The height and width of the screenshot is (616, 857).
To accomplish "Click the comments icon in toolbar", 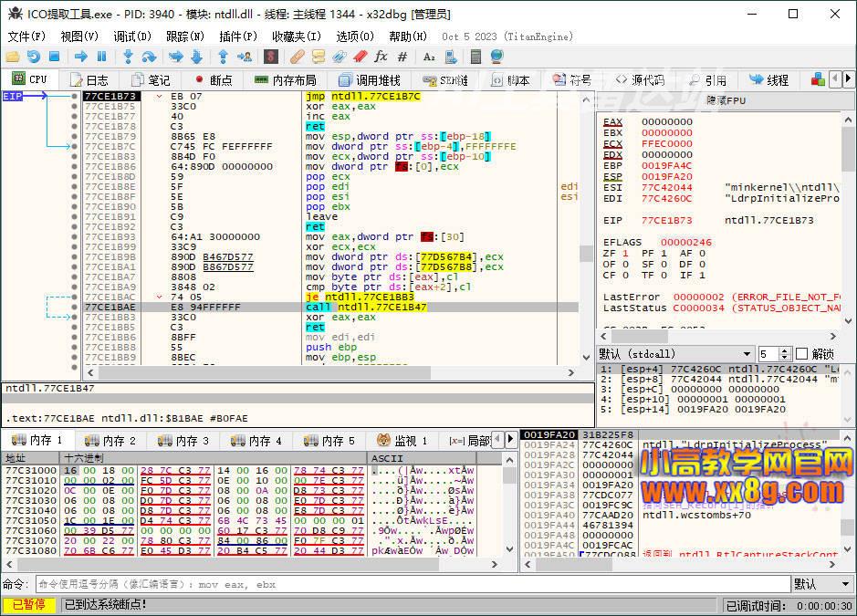I will [319, 57].
